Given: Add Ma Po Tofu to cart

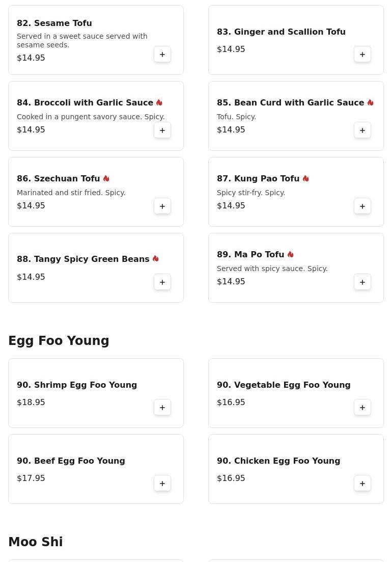Looking at the screenshot, I should click(362, 282).
